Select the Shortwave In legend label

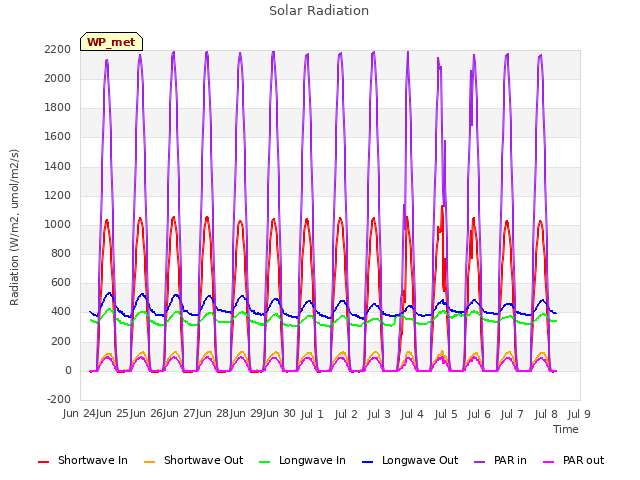(x=93, y=460)
